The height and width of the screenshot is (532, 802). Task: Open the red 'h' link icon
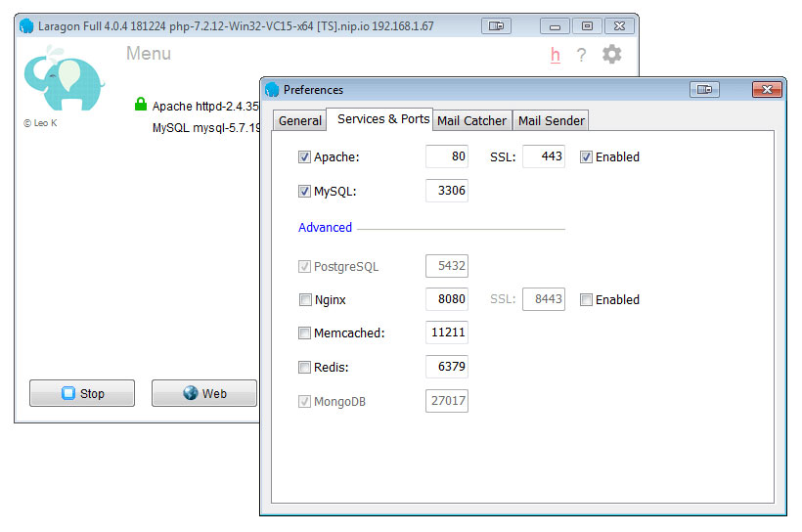(x=555, y=55)
